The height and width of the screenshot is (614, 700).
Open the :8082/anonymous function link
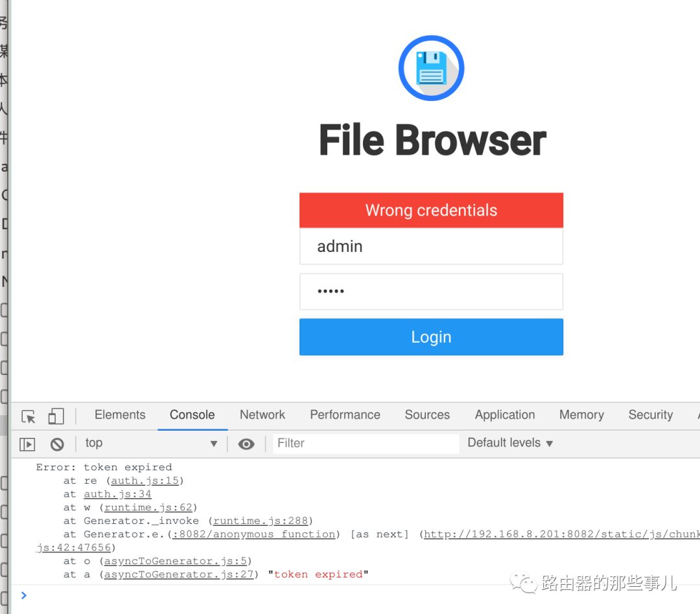(254, 534)
